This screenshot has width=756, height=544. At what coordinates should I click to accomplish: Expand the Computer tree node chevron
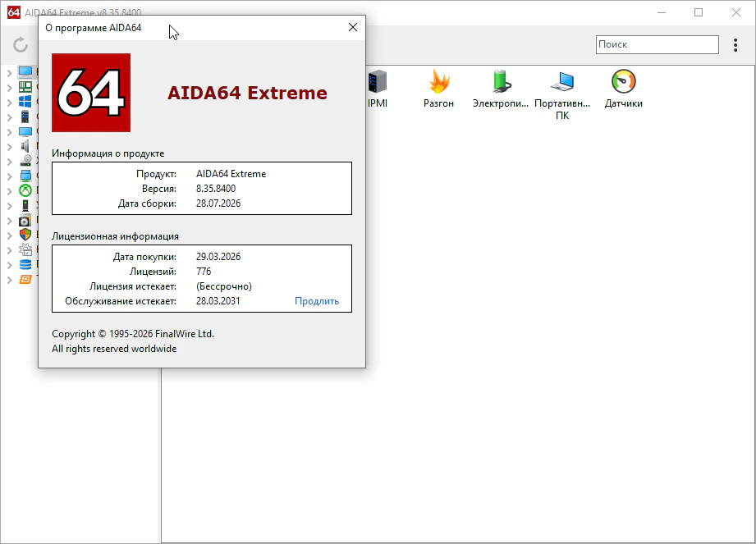pyautogui.click(x=9, y=73)
